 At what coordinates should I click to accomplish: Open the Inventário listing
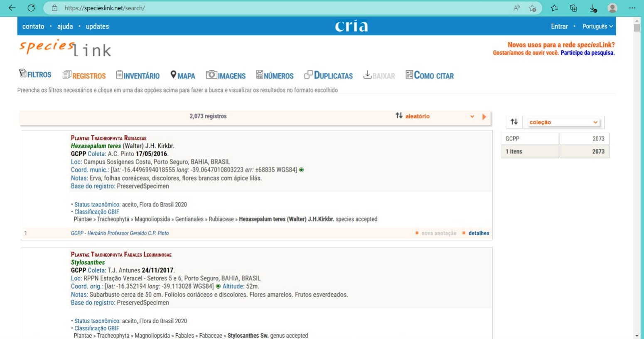[138, 75]
